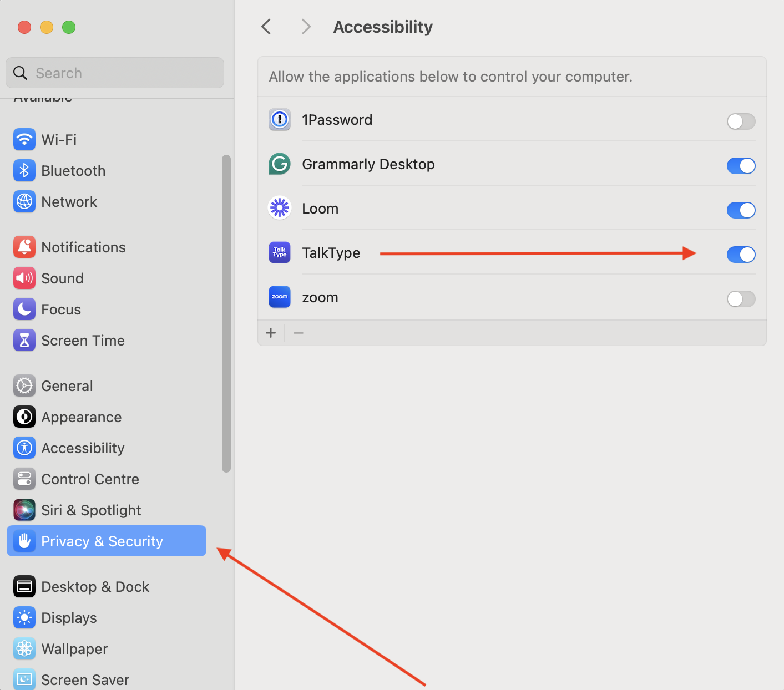
Task: Click the Search input field
Action: click(115, 73)
